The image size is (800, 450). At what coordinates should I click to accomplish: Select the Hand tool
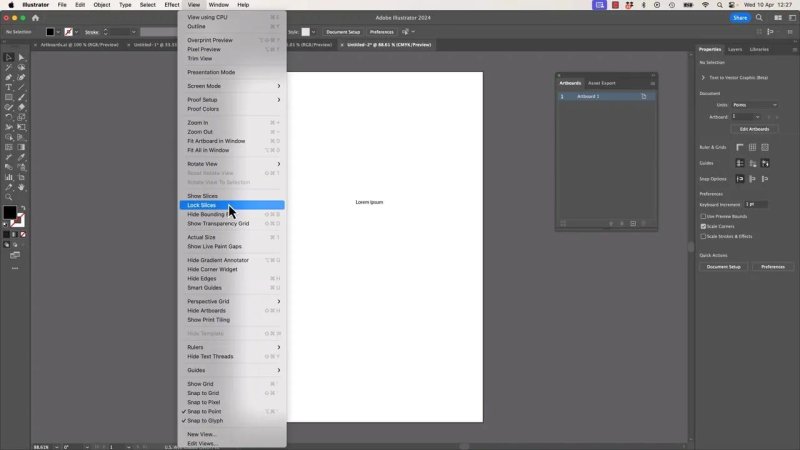pyautogui.click(x=21, y=187)
